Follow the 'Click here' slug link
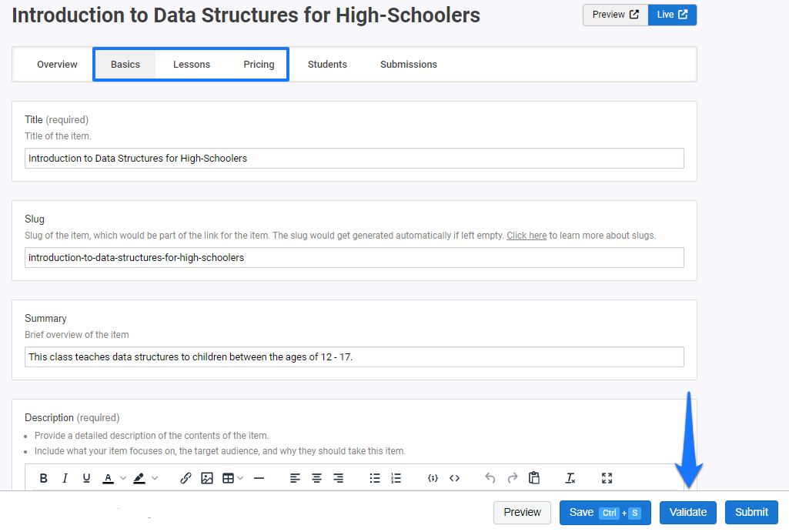Screen dimensions: 789x532 coord(527,236)
